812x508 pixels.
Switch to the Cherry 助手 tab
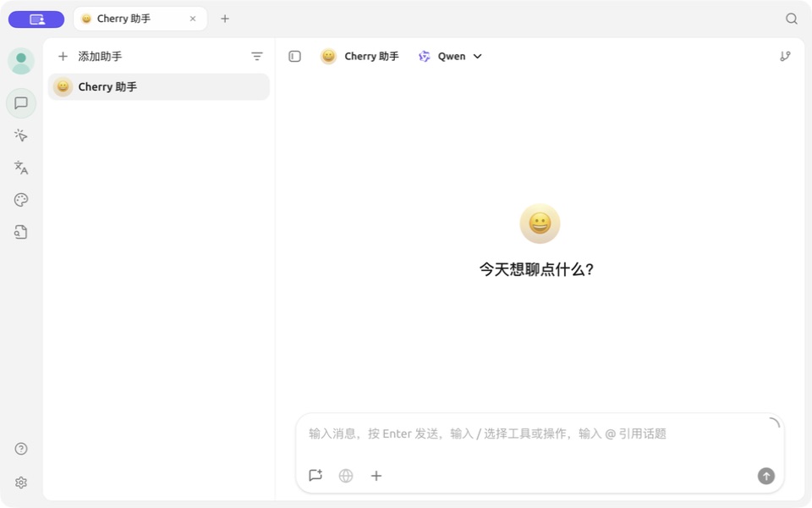pyautogui.click(x=140, y=19)
